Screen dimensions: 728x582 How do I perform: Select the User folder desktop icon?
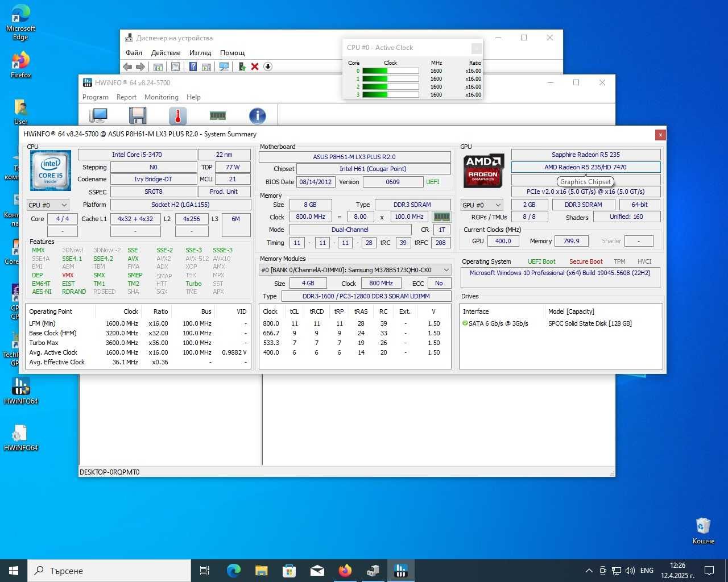click(20, 111)
